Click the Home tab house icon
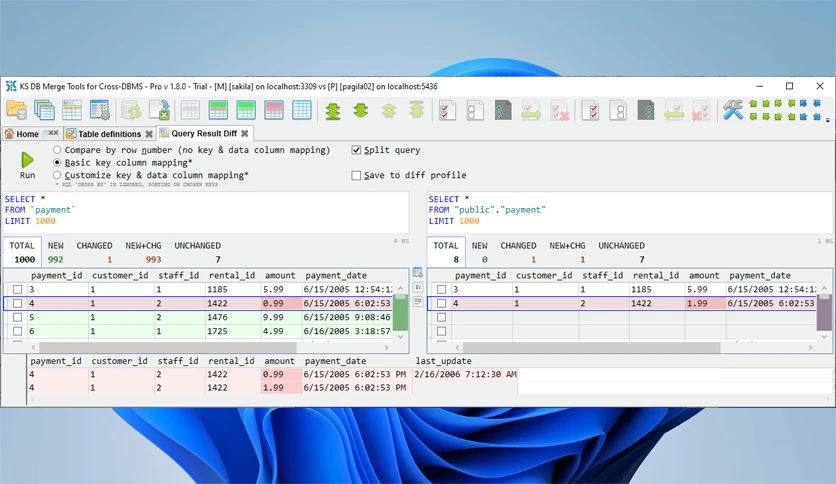The width and height of the screenshot is (836, 484). (9, 133)
